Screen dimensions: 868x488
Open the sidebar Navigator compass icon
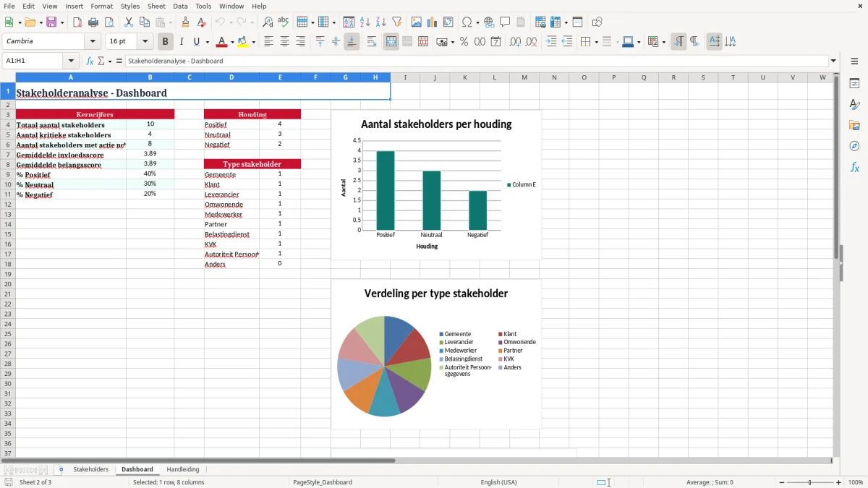click(x=854, y=146)
